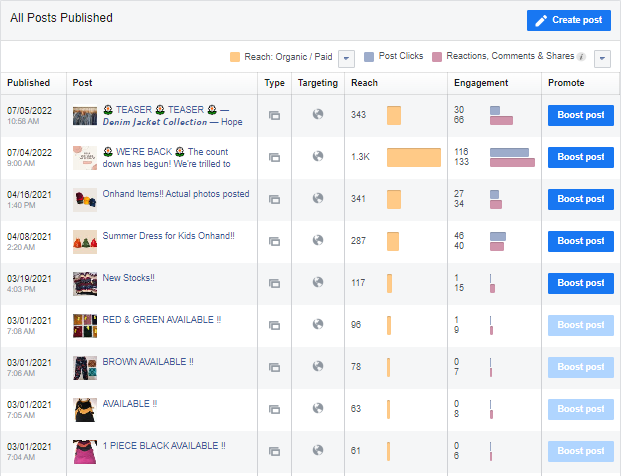Click disabled Boost post for RED & GREEN AVAILABLE

581,325
